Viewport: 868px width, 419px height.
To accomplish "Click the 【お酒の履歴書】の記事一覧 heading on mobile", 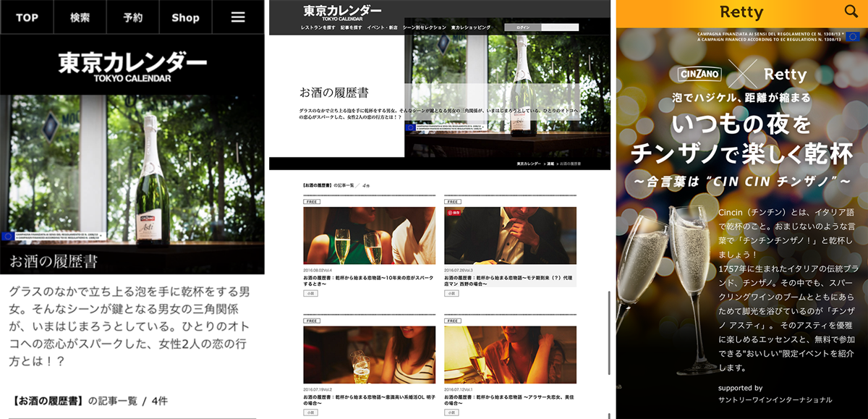I will [x=90, y=400].
